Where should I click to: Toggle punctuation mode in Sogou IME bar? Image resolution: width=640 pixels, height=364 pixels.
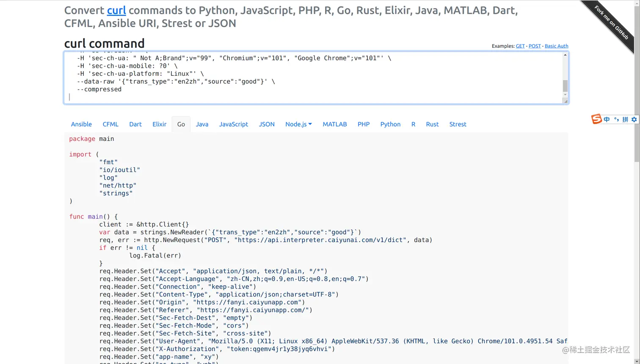(616, 119)
